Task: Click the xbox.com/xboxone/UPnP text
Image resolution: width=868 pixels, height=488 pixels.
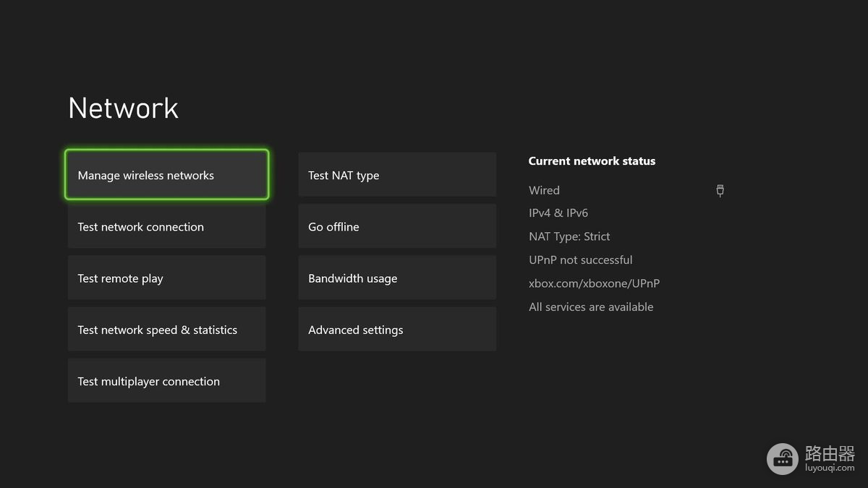Action: [x=594, y=283]
